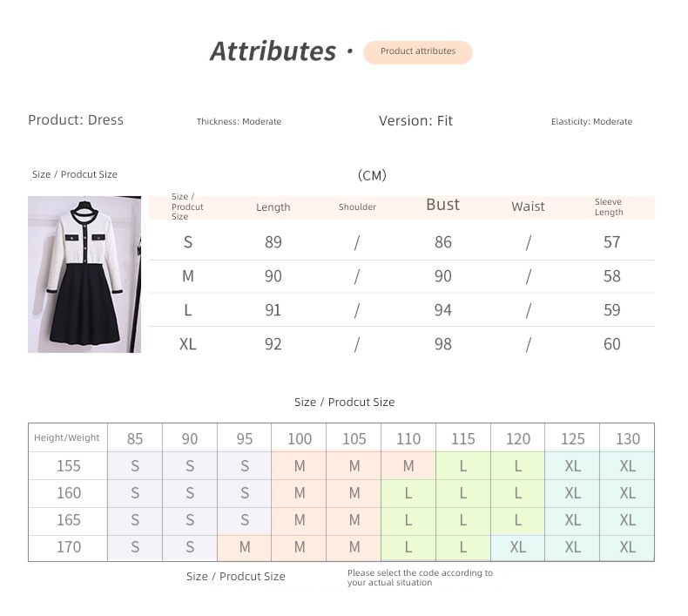Click the 'Product: Dress' label
Viewport: 688px width, 616px height.
pyautogui.click(x=76, y=120)
